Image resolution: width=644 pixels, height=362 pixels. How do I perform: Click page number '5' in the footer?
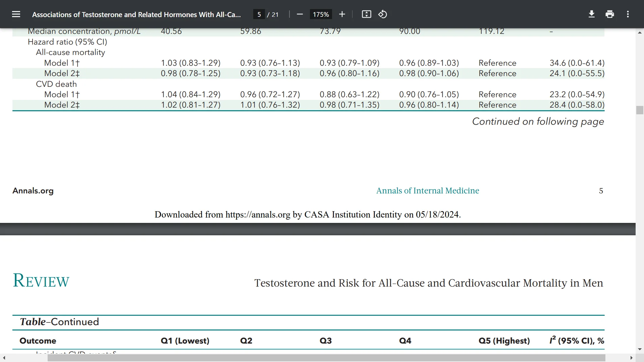pos(601,191)
